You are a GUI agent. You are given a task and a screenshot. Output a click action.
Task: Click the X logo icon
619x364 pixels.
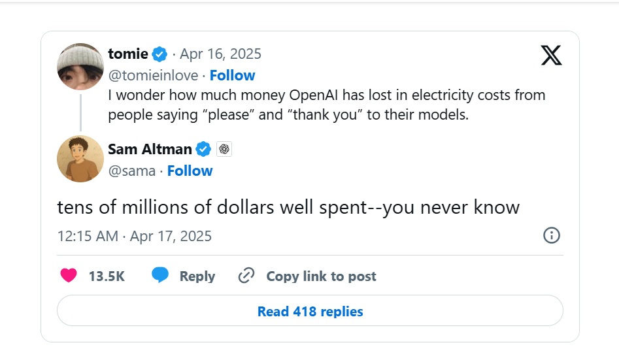tap(551, 56)
